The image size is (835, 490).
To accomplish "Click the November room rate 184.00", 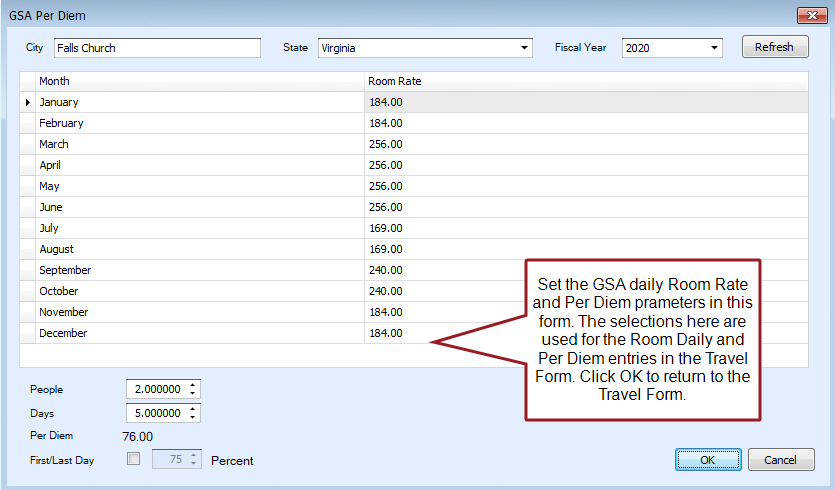I will coord(386,312).
